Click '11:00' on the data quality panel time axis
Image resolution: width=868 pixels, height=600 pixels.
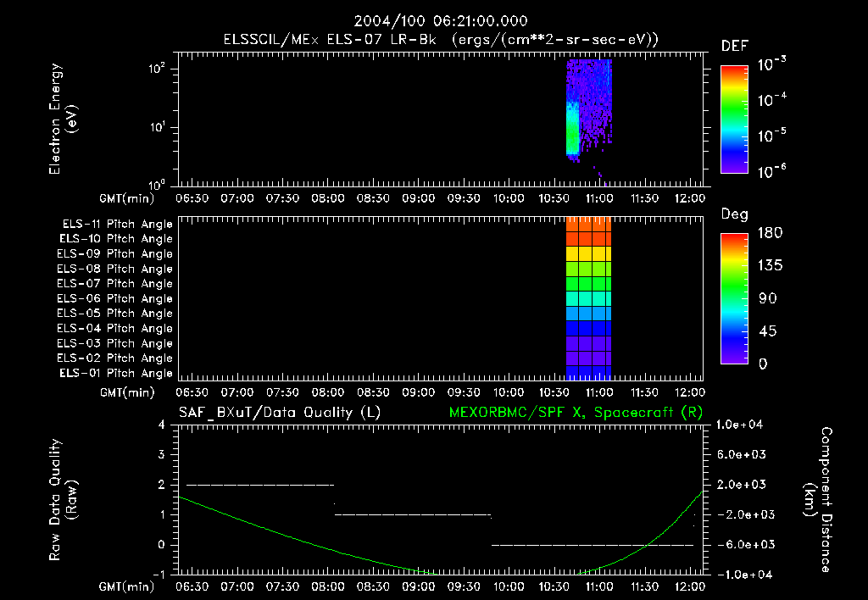(599, 586)
